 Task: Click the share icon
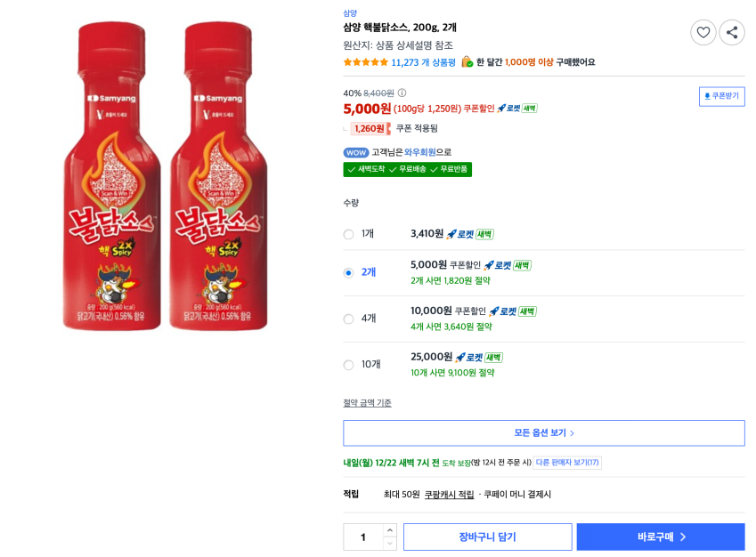click(x=732, y=33)
